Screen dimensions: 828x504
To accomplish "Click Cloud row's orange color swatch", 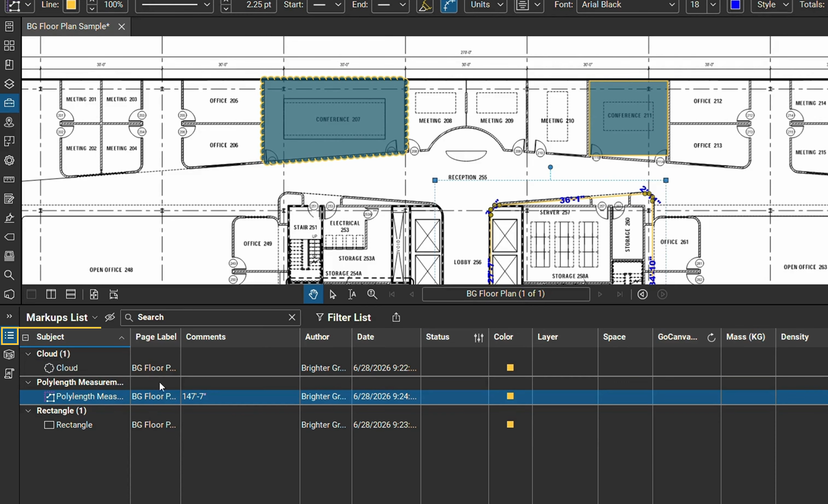I will tap(510, 368).
